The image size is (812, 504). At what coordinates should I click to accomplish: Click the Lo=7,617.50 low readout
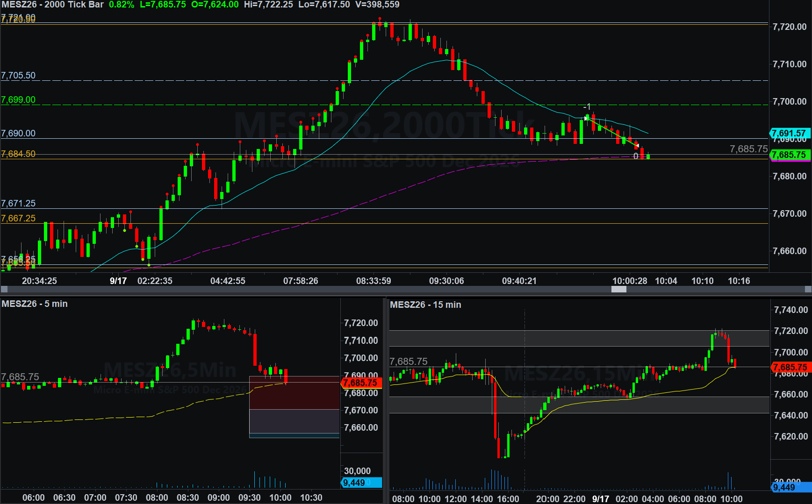pos(324,5)
